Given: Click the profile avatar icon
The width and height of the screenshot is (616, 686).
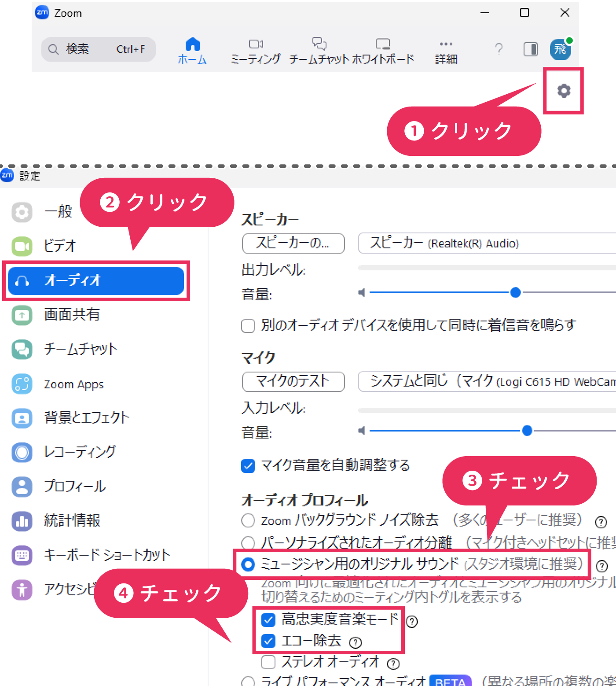Looking at the screenshot, I should click(x=560, y=48).
